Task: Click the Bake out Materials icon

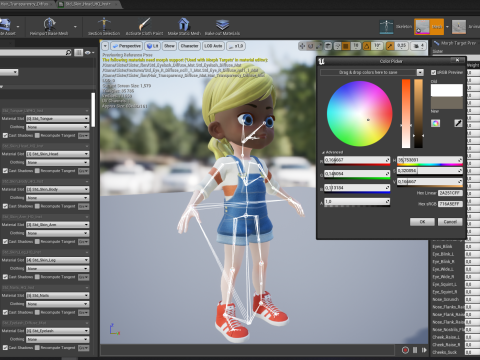Action: pyautogui.click(x=222, y=24)
